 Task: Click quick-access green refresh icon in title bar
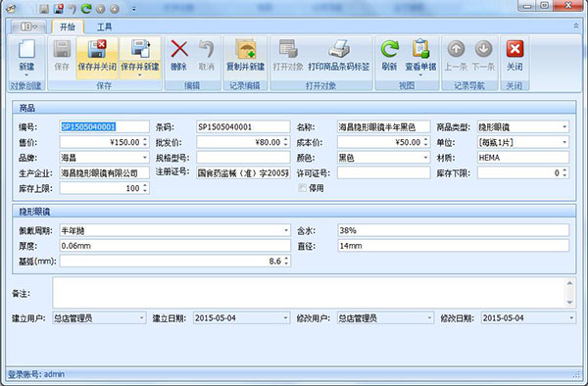click(86, 8)
